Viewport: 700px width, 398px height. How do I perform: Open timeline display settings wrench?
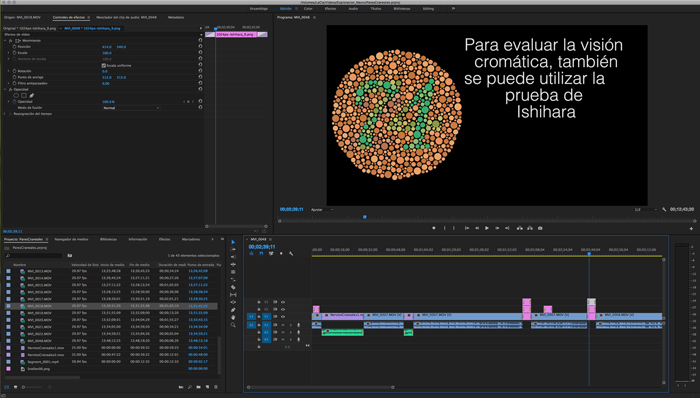click(x=291, y=253)
